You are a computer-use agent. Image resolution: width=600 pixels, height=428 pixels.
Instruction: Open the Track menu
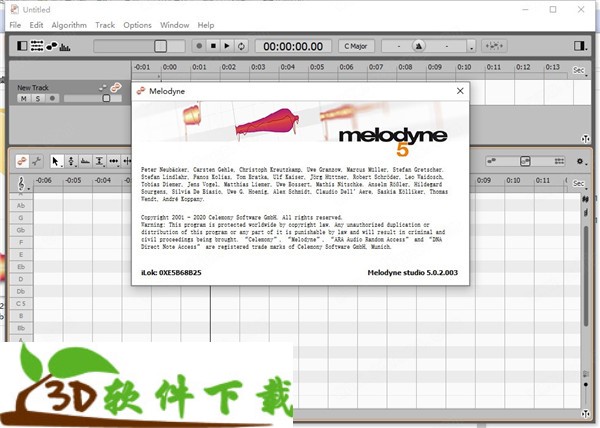105,25
